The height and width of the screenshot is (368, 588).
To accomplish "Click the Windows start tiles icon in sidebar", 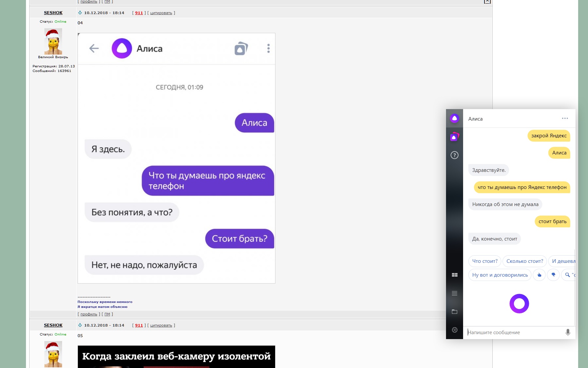I will coord(455,275).
